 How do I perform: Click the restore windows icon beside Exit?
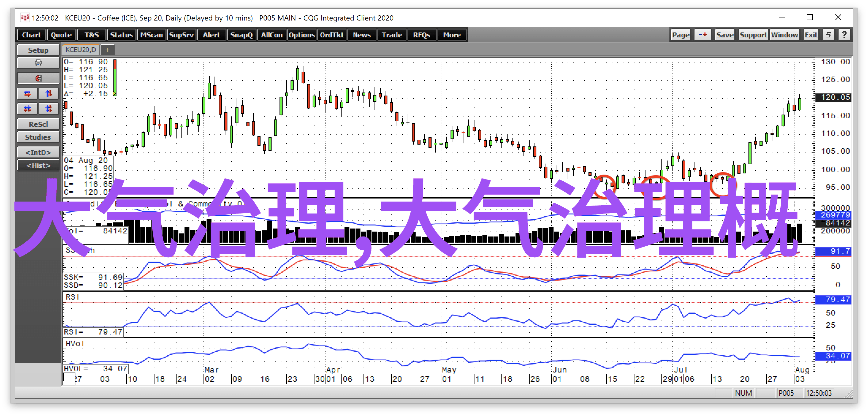tap(828, 35)
